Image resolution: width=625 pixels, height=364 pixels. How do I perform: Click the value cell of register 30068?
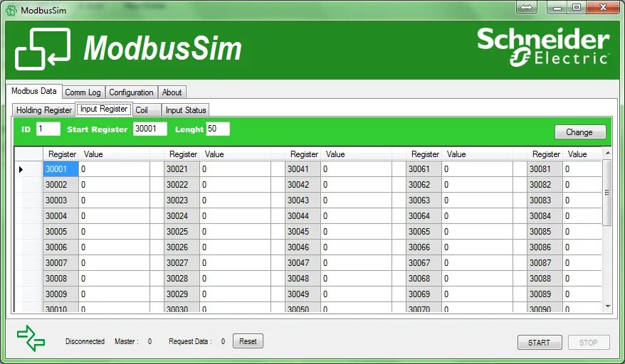(477, 279)
